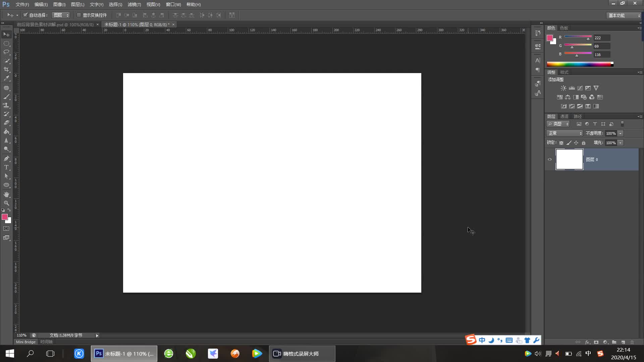
Task: Open the Mini Bridge panel
Action: pos(26,342)
